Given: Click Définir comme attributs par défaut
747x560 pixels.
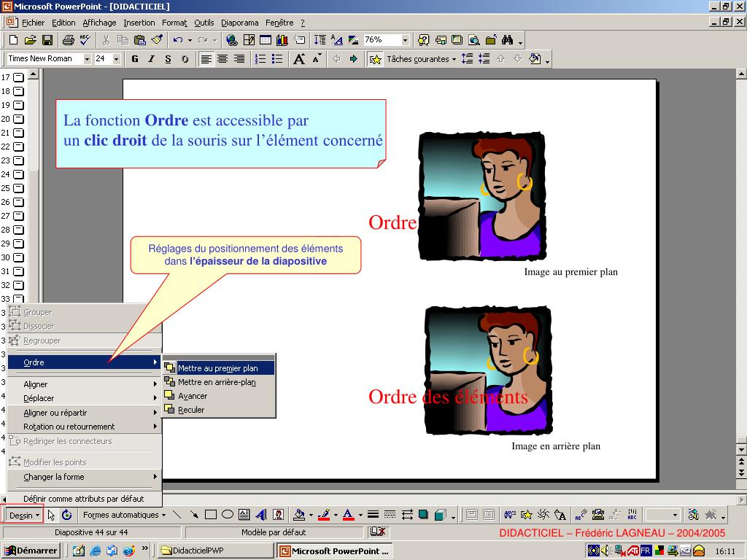Looking at the screenshot, I should pos(85,499).
